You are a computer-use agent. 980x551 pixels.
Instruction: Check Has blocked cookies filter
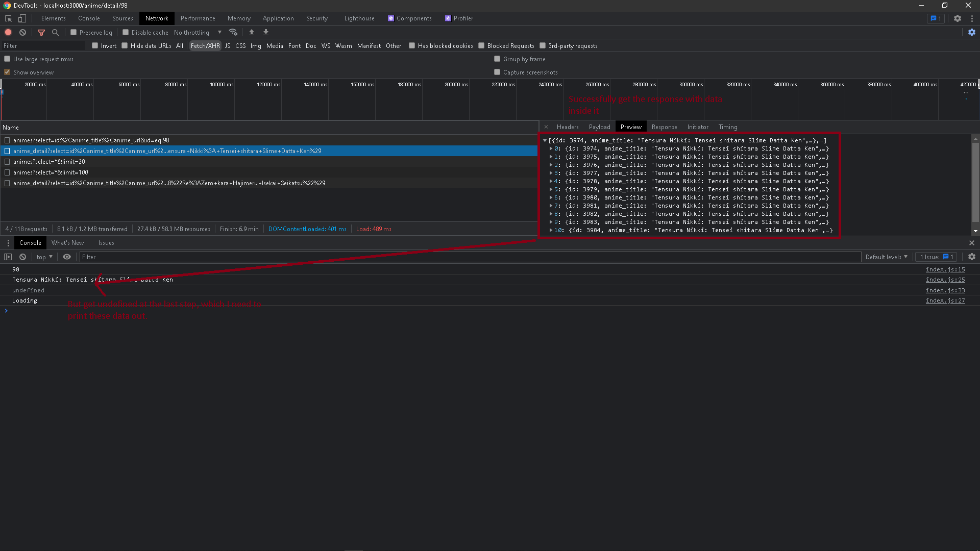point(412,45)
